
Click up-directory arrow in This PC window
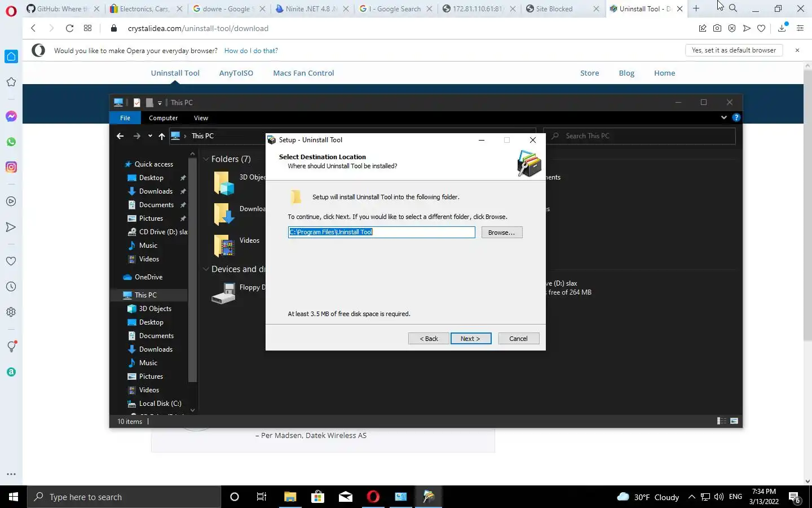(162, 136)
